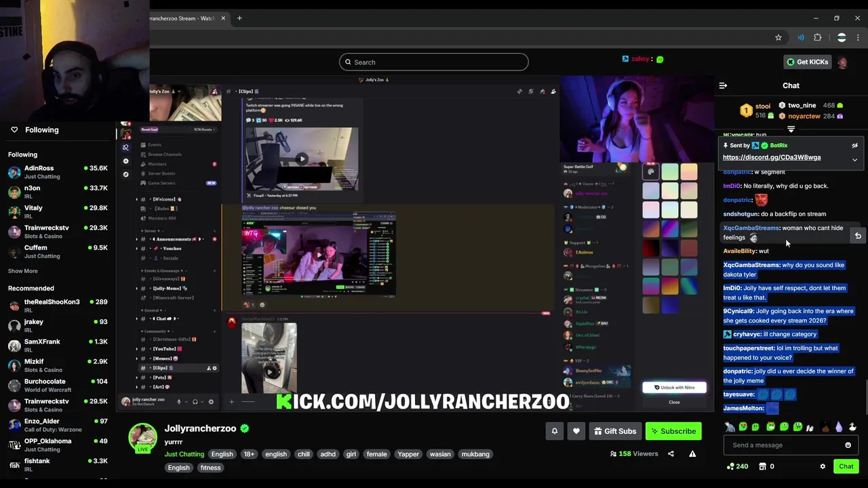This screenshot has width=868, height=488.
Task: Click the Following heart icon in the sidebar
Action: pyautogui.click(x=14, y=129)
